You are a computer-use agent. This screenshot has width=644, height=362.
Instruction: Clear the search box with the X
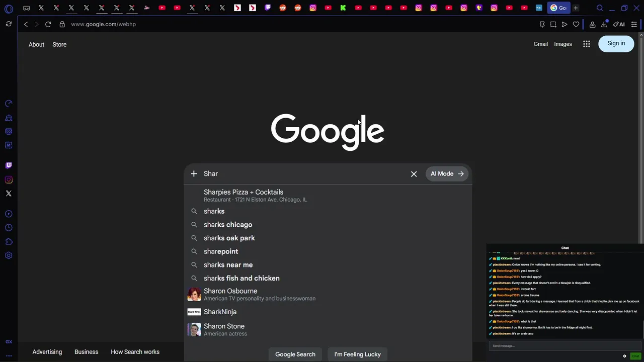pyautogui.click(x=414, y=174)
